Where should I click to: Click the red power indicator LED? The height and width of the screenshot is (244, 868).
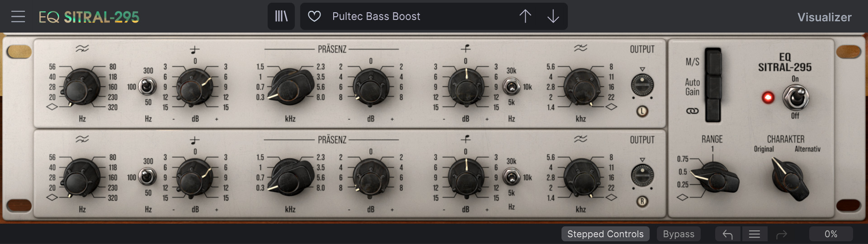[768, 97]
